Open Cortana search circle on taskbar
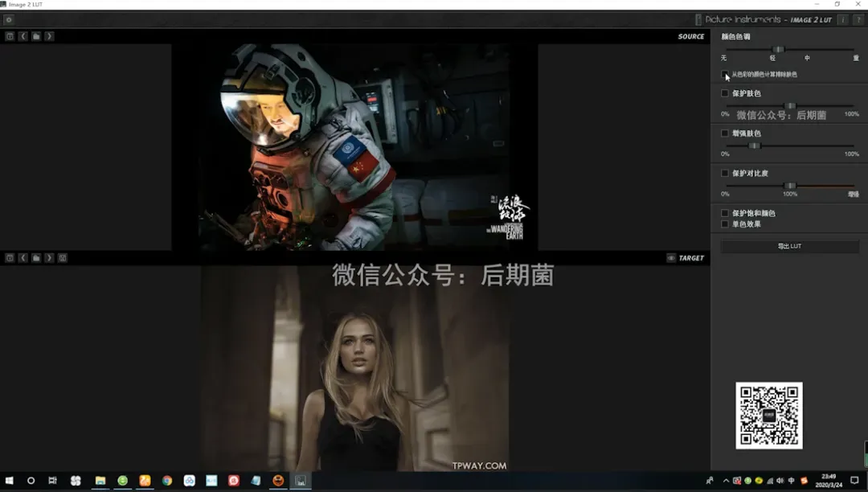 click(31, 481)
